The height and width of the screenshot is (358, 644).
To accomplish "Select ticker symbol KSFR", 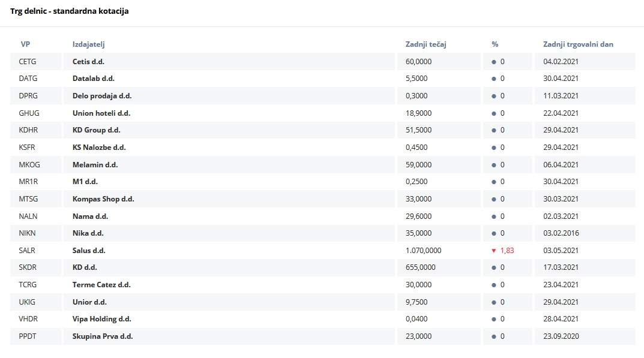I will tap(27, 148).
